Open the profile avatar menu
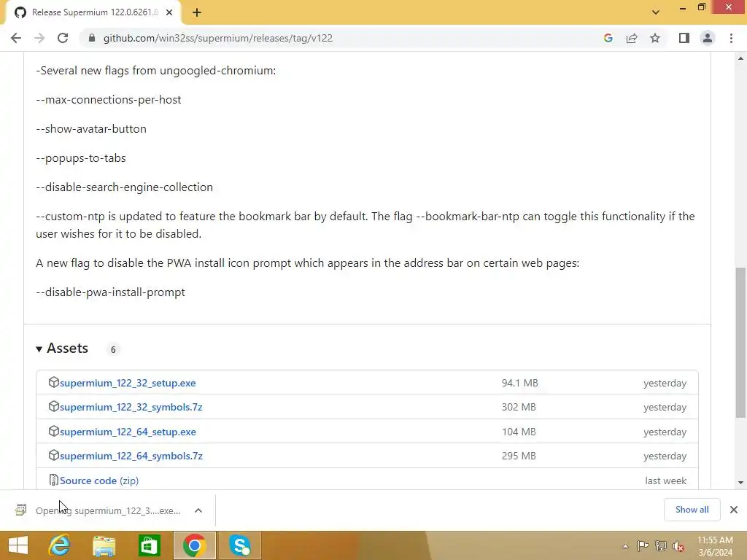Image resolution: width=747 pixels, height=560 pixels. point(708,38)
